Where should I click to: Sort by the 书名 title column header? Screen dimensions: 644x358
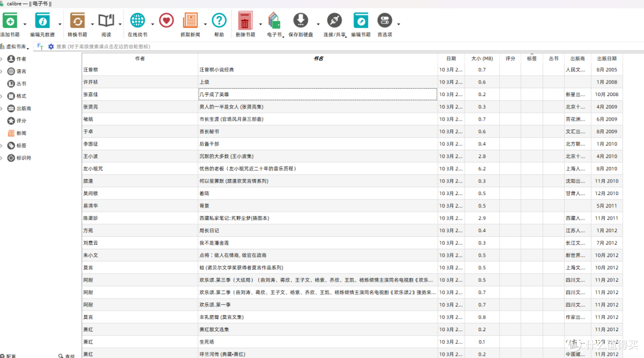[x=318, y=58]
